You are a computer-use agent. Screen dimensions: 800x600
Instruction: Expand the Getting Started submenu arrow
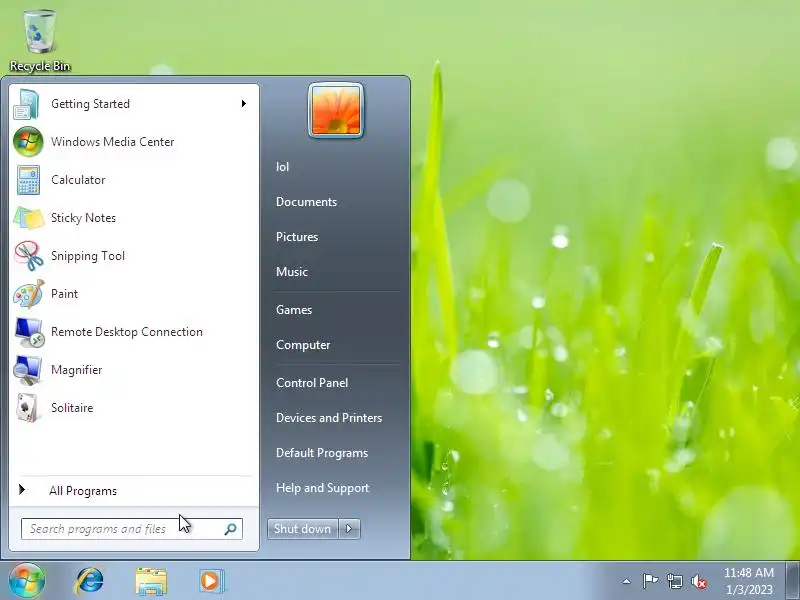point(244,104)
